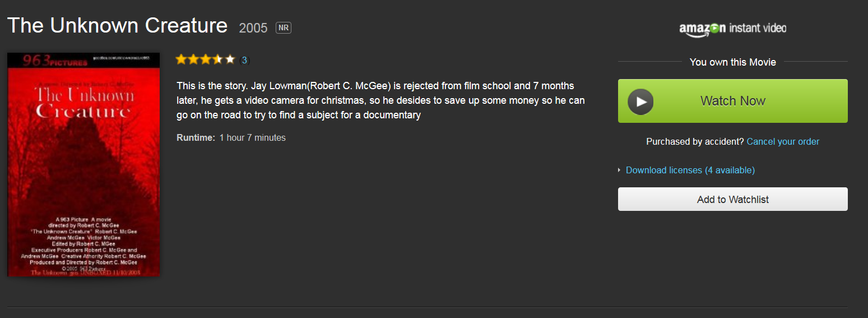Click the Watch Now button label
This screenshot has width=868, height=318.
click(x=733, y=101)
